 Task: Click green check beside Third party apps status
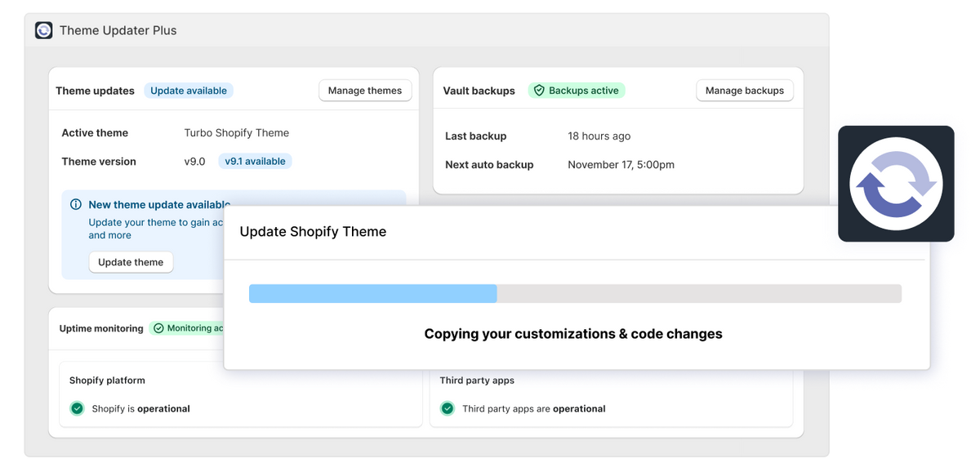[448, 408]
